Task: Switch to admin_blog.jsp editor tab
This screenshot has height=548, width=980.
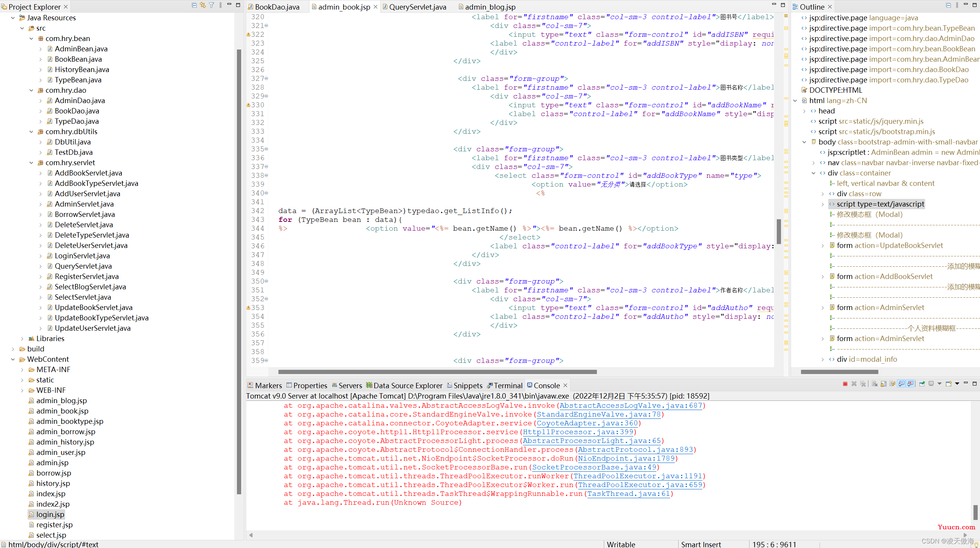Action: [487, 7]
